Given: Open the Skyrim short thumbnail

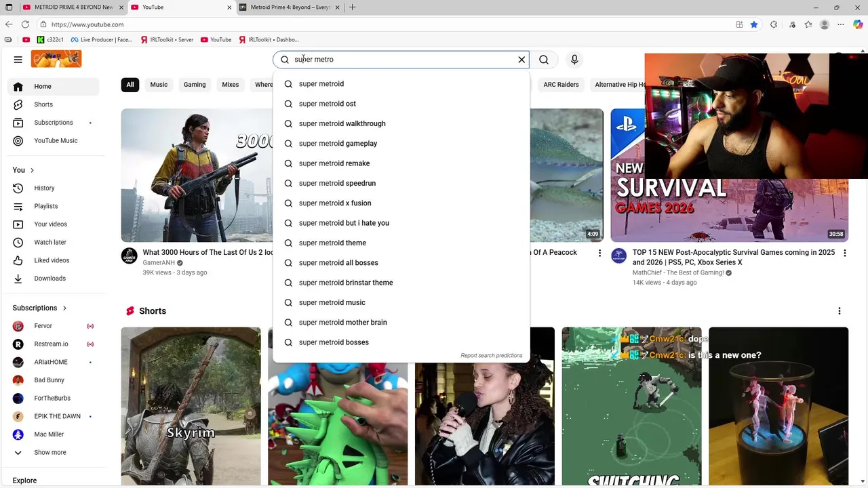Looking at the screenshot, I should click(x=191, y=407).
